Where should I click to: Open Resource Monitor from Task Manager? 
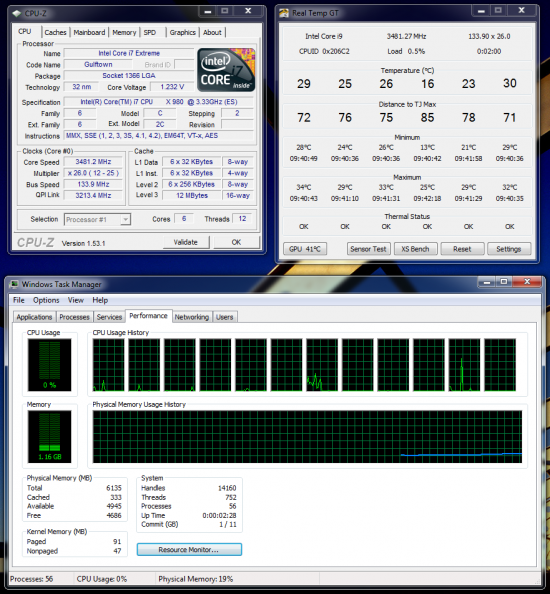(189, 550)
